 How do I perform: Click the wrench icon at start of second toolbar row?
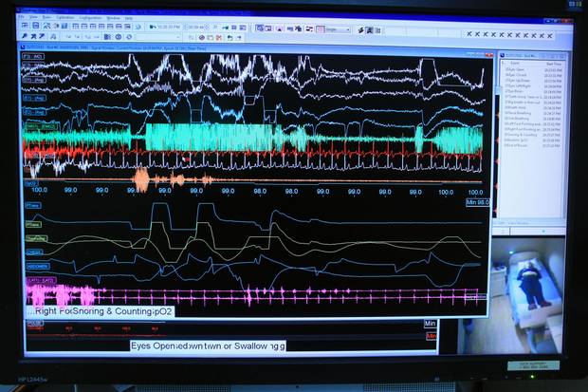(x=25, y=36)
